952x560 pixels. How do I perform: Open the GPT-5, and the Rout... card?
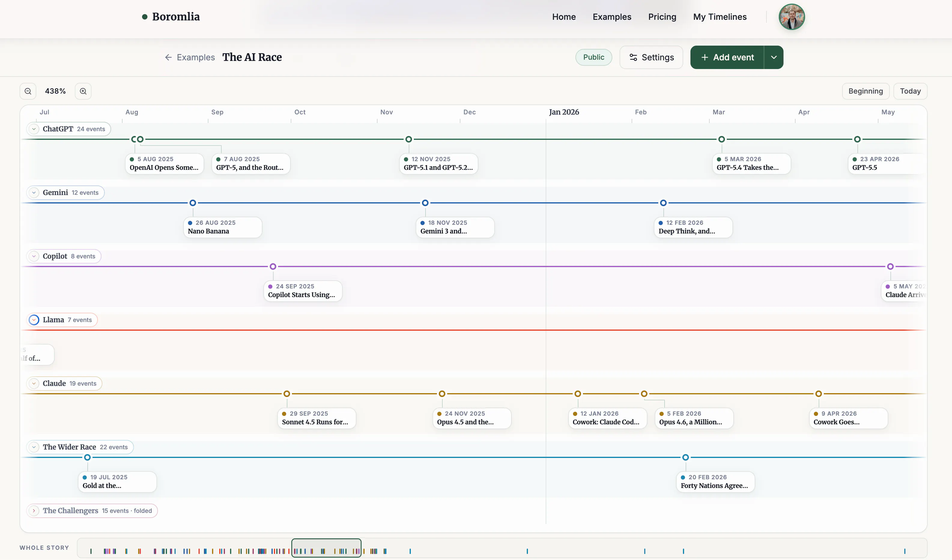[251, 164]
